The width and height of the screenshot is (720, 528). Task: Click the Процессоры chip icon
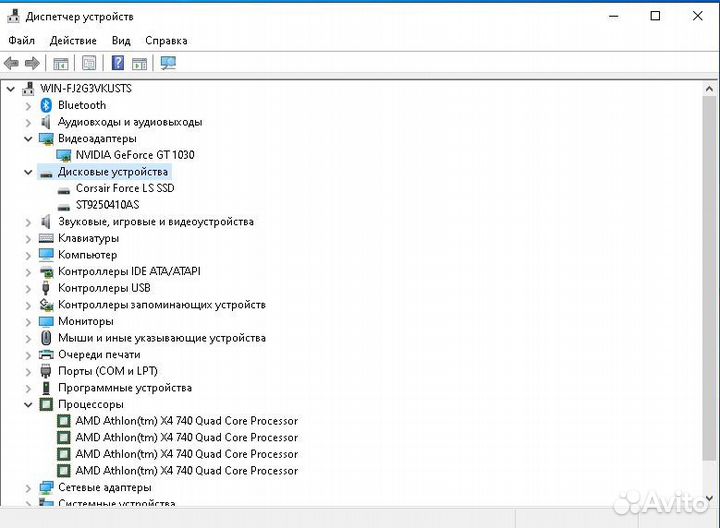(x=46, y=404)
